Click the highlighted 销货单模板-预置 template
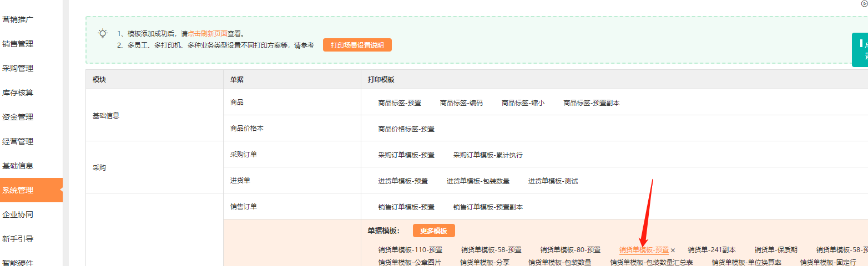This screenshot has height=266, width=868. coord(644,250)
